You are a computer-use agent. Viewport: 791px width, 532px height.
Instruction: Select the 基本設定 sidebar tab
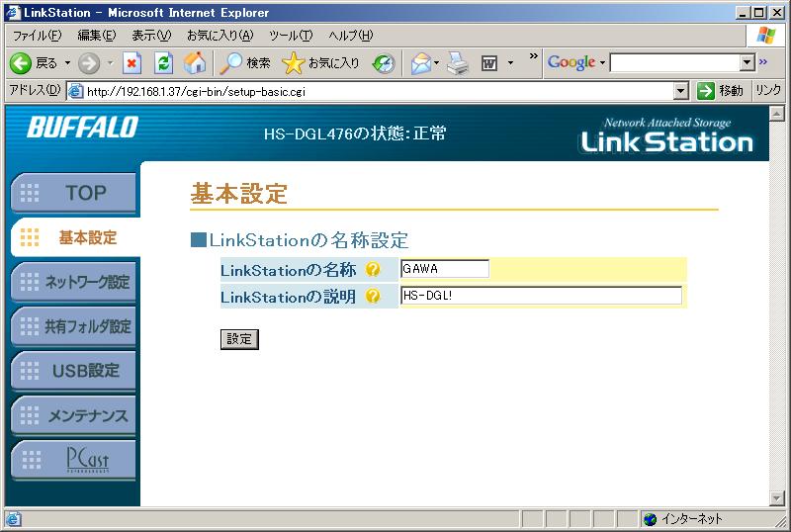[x=76, y=237]
